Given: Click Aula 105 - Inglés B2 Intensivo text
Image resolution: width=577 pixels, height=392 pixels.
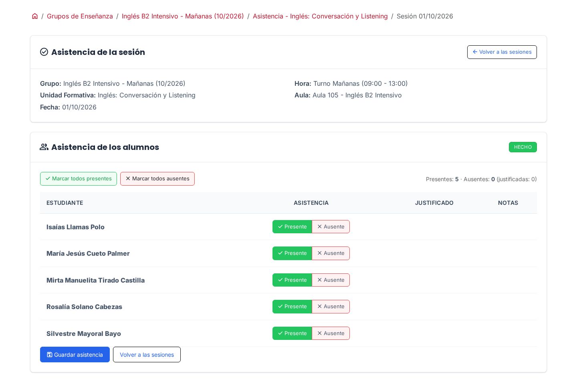Looking at the screenshot, I should tap(357, 95).
